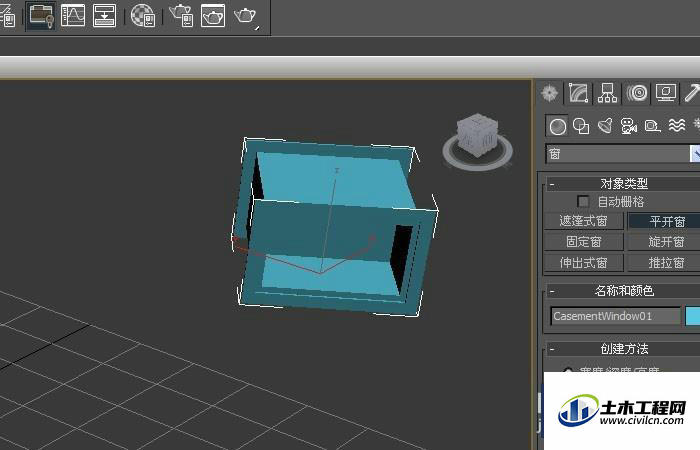Switch to the Hierarchy panel tab

608,93
